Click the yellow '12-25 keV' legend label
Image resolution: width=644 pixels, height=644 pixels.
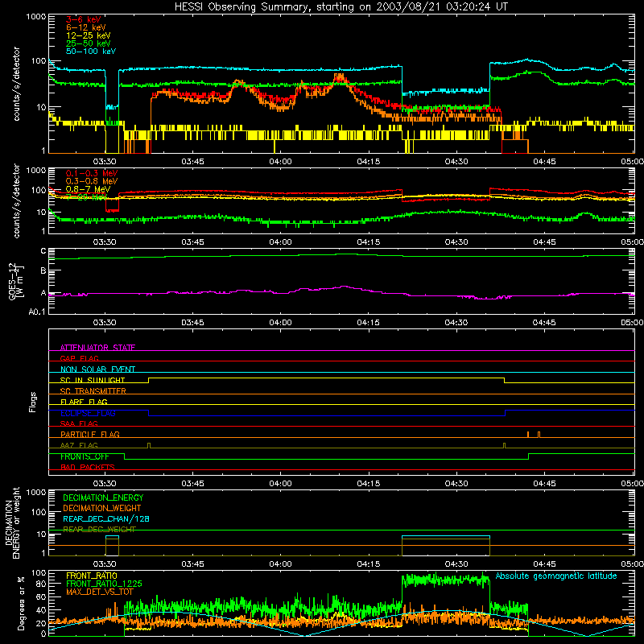pos(89,35)
